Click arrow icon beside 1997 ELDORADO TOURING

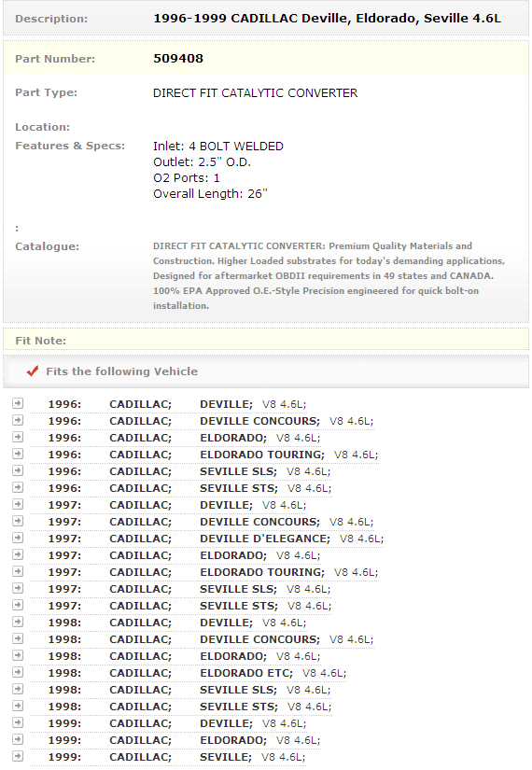(18, 571)
